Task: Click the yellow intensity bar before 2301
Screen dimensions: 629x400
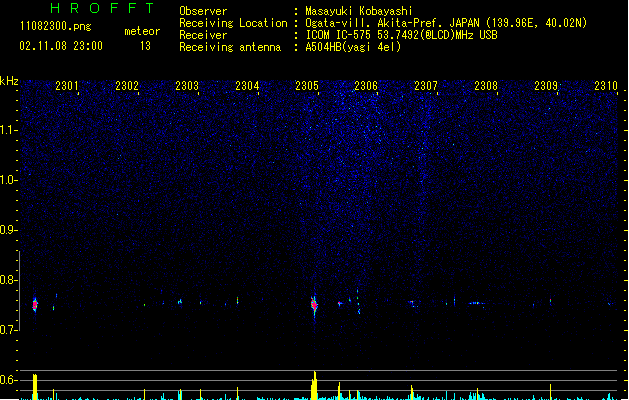Action: point(35,387)
